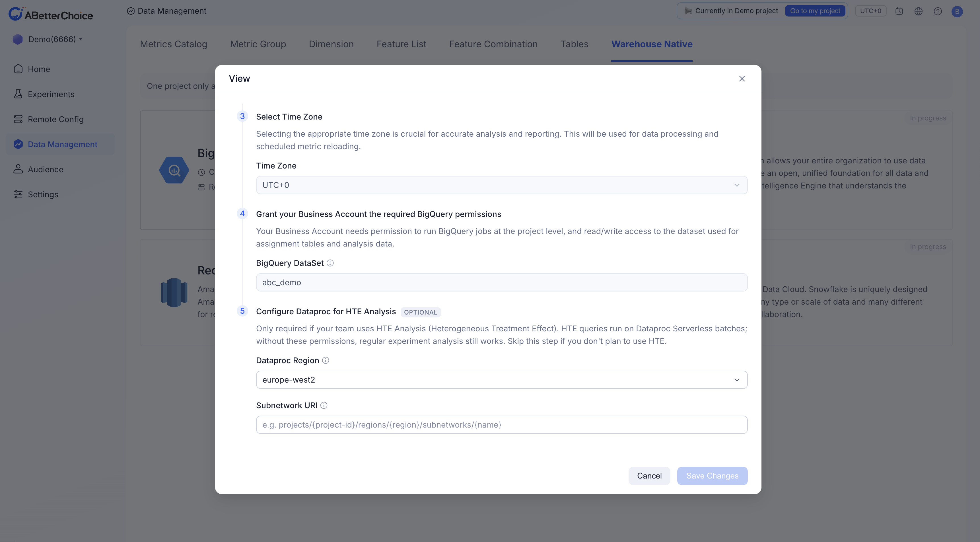Click the Subnetwork URI info icon
This screenshot has height=542, width=980.
point(324,405)
